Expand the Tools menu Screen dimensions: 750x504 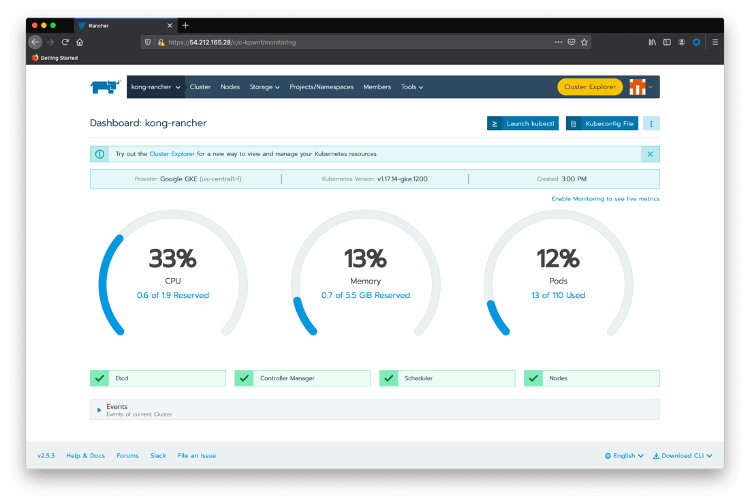point(412,87)
